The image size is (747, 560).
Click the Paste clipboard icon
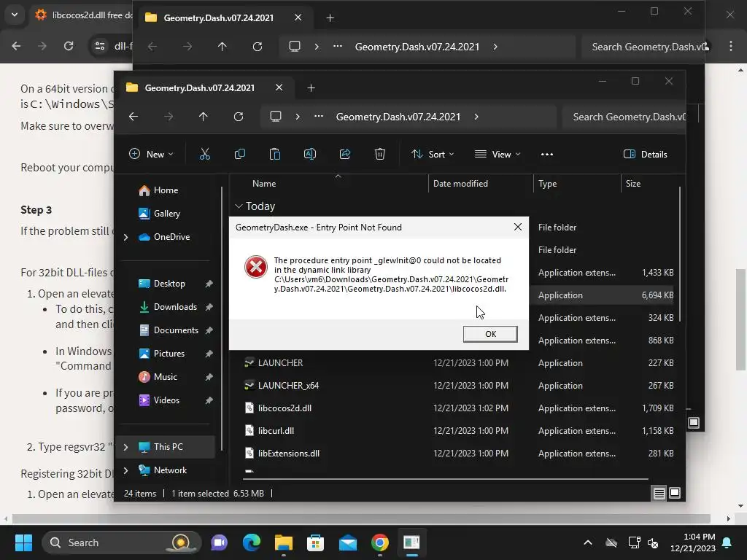pos(275,155)
